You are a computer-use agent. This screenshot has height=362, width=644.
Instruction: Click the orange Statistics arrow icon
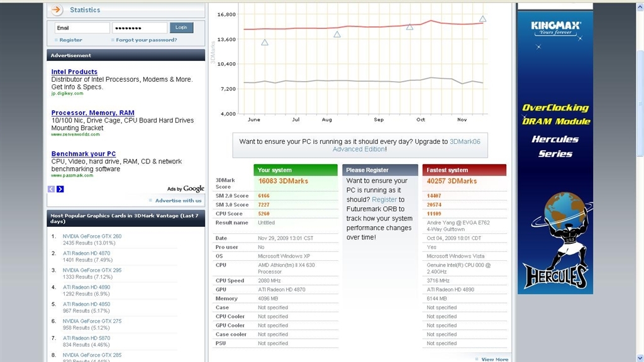click(57, 10)
